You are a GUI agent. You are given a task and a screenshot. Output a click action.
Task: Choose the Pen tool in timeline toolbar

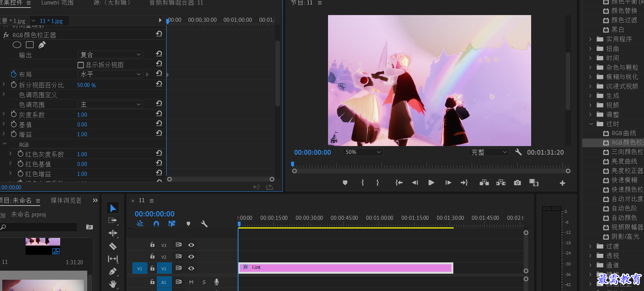click(x=113, y=271)
